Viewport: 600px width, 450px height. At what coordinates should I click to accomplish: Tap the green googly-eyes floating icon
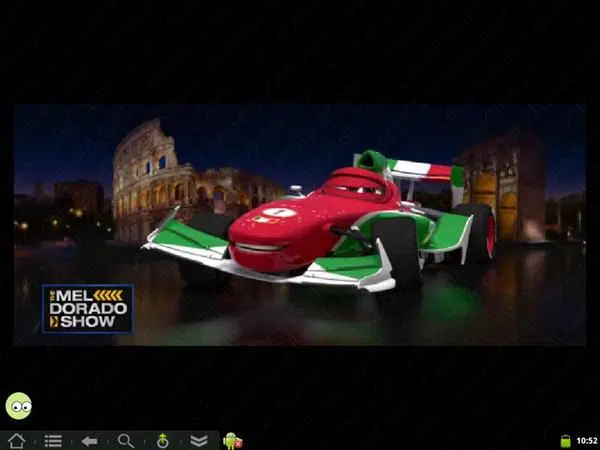click(19, 406)
